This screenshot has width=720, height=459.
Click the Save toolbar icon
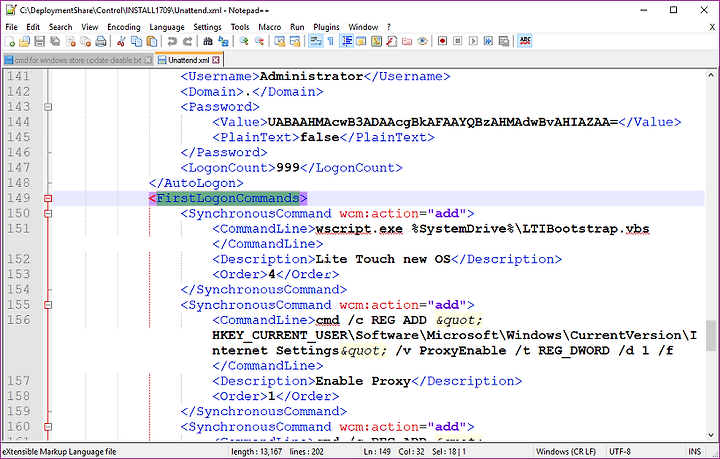(x=40, y=41)
